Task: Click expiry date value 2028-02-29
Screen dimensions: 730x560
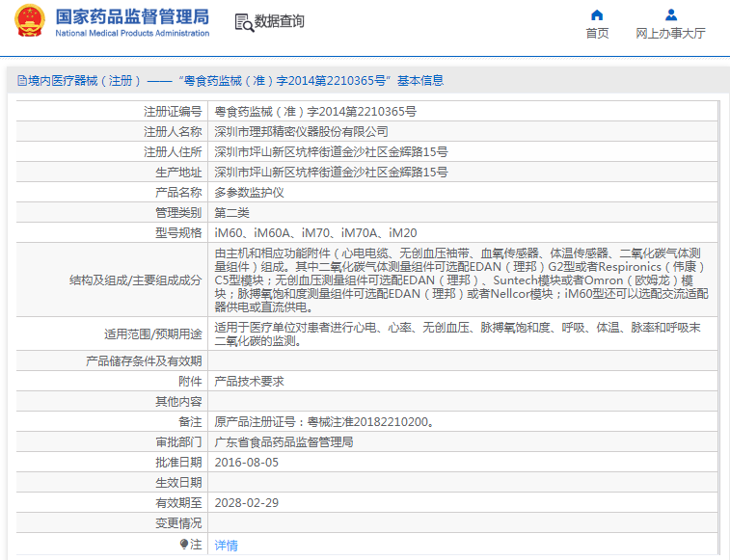Action: point(246,502)
